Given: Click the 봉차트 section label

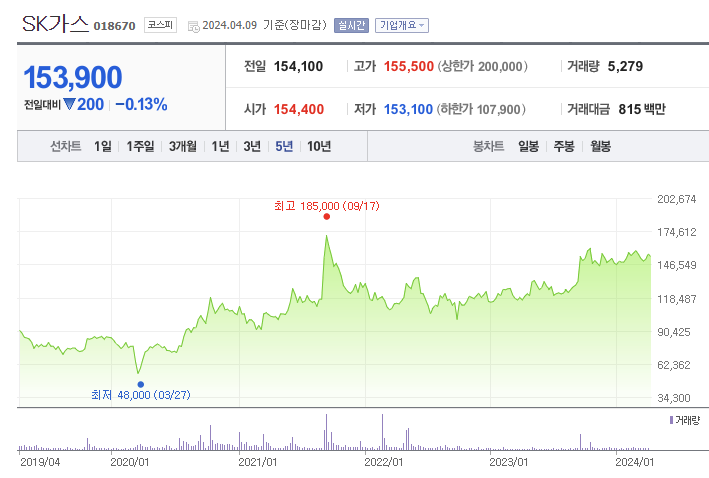Looking at the screenshot, I should (488, 146).
